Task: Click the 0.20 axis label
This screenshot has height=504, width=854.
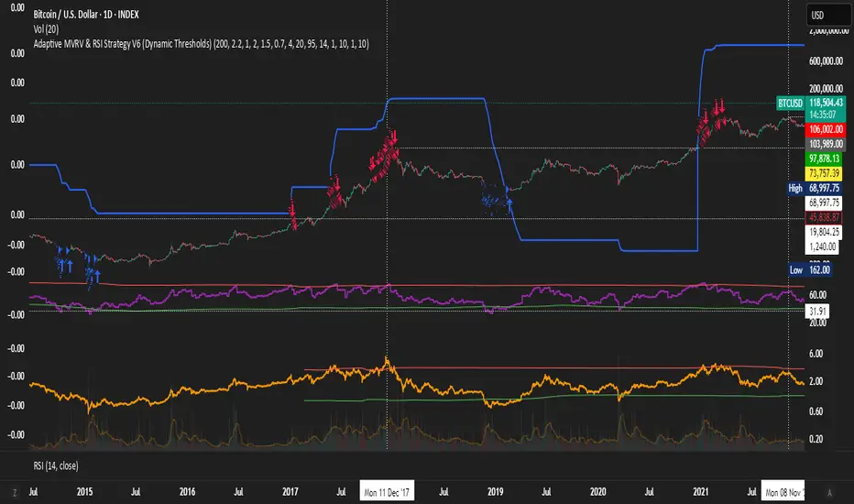Action: (816, 439)
